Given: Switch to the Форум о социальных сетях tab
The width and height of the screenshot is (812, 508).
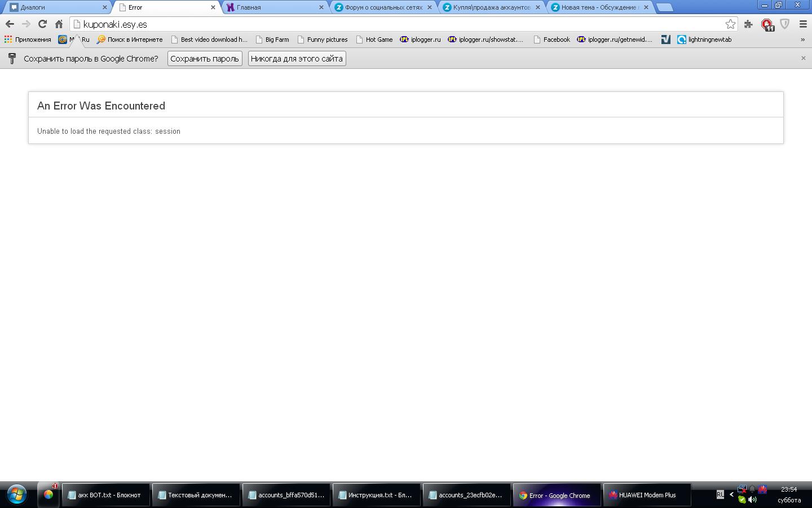Looking at the screenshot, I should [x=383, y=7].
